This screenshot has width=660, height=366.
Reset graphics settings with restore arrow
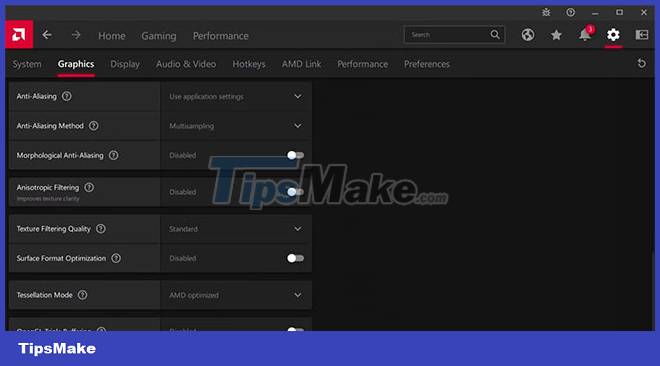pos(641,64)
